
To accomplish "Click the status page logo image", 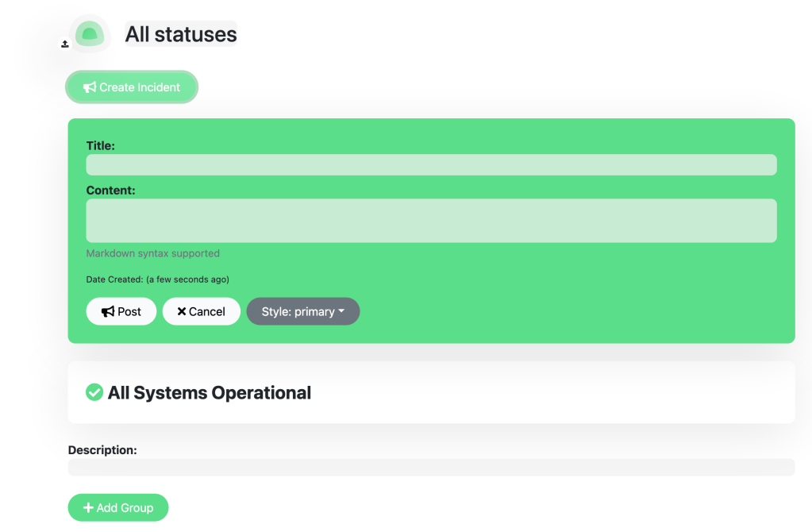I will tap(90, 34).
